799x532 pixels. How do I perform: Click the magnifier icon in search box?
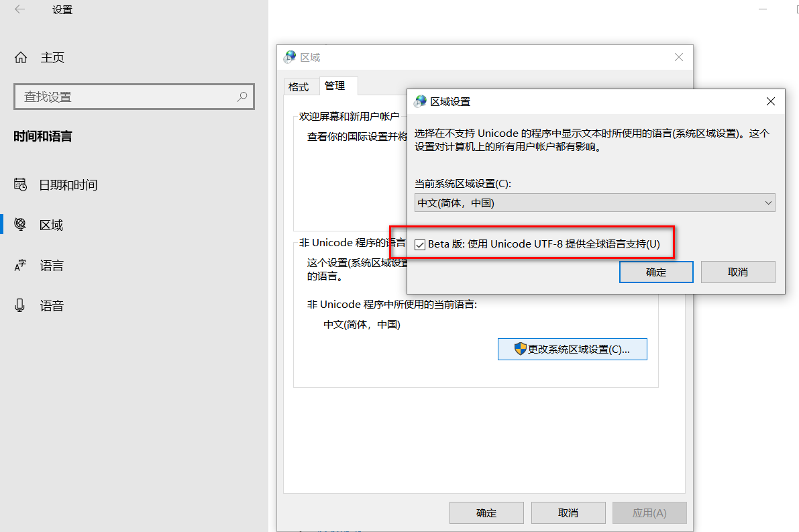(x=242, y=97)
